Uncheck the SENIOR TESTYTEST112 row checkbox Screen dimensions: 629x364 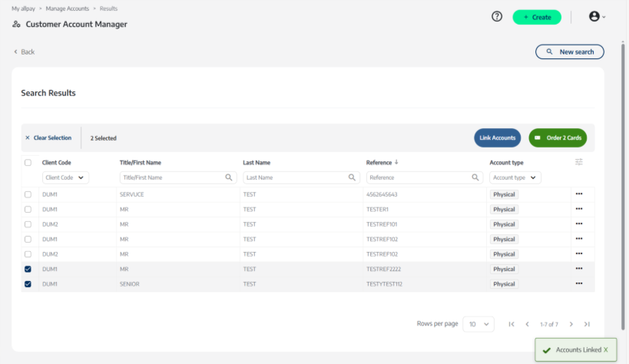[x=28, y=283]
